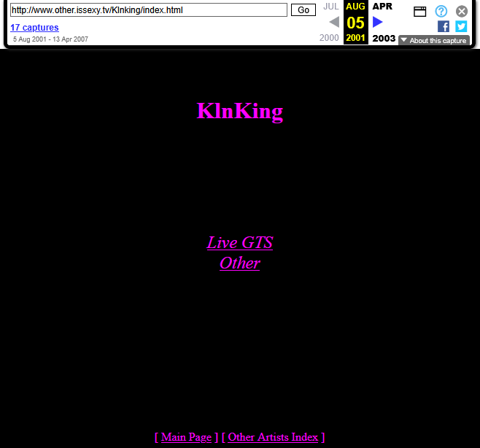The image size is (480, 448).
Task: Navigate to Main Page link
Action: coord(186,437)
